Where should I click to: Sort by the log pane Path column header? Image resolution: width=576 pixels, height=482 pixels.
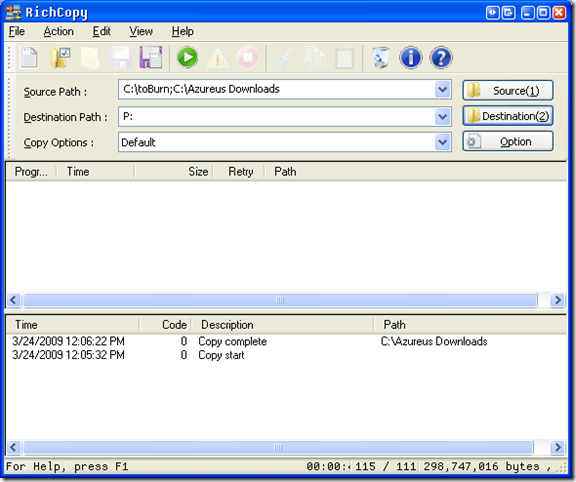(470, 325)
